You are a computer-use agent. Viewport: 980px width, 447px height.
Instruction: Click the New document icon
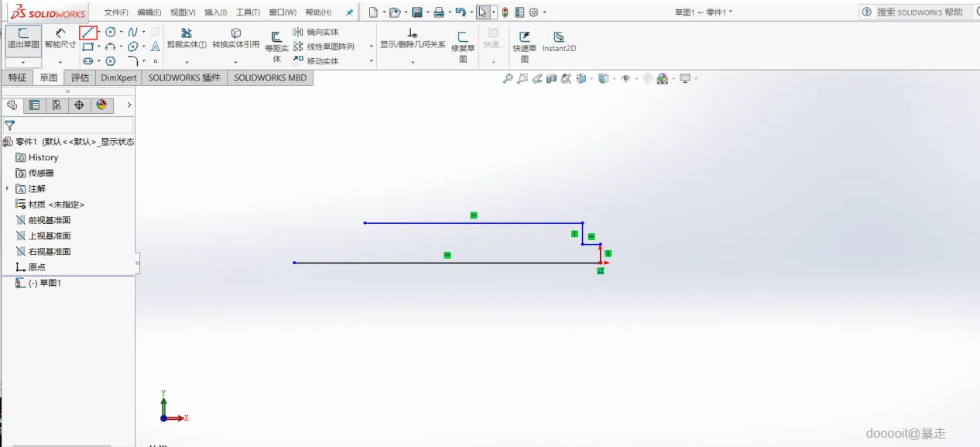(373, 12)
